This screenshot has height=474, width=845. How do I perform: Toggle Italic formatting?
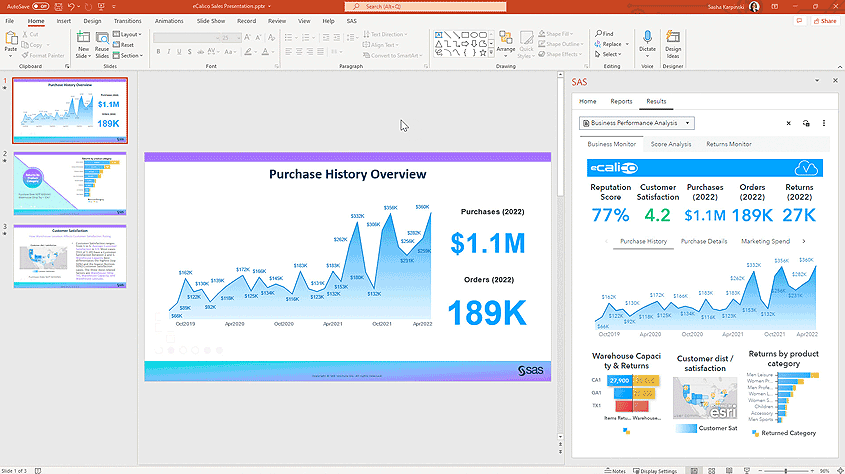(x=169, y=52)
